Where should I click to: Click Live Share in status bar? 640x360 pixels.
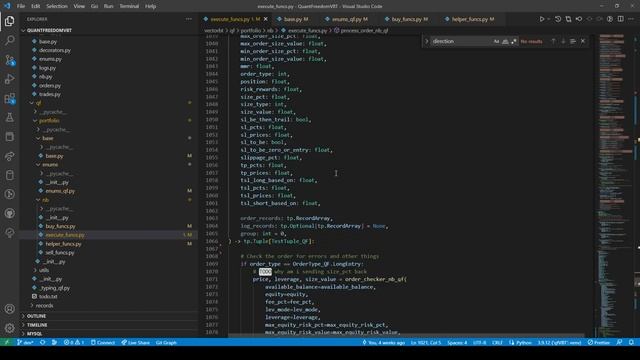[x=136, y=342]
